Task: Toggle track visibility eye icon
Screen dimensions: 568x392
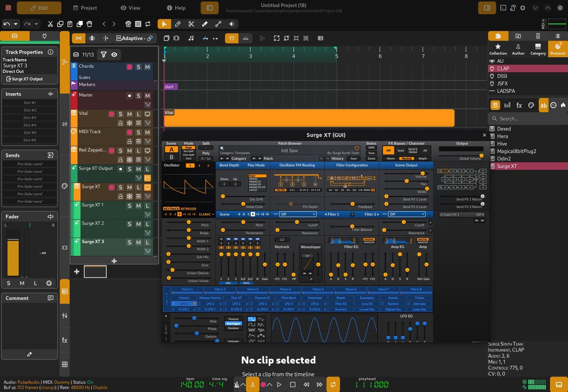Action: (x=114, y=55)
